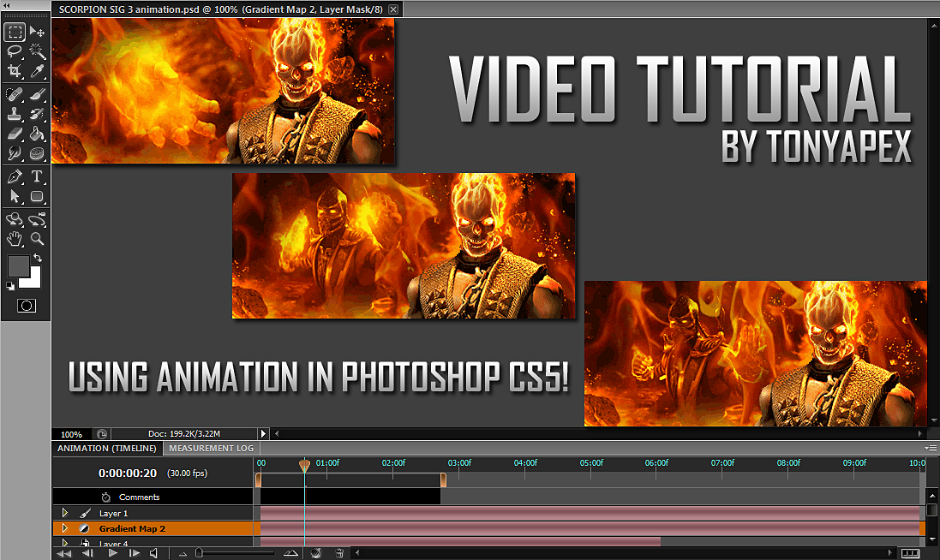Expand the Layer 1 timeline track
Image resolution: width=940 pixels, height=560 pixels.
point(65,513)
